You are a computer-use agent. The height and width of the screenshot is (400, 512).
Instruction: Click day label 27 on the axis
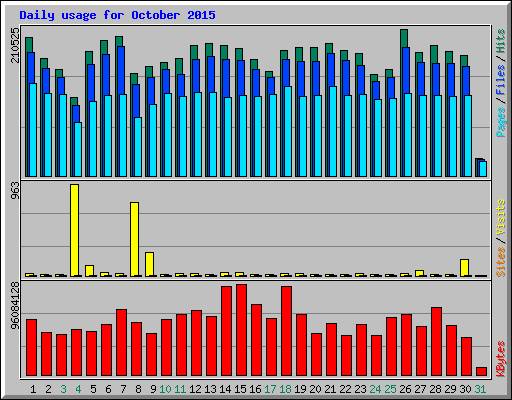coord(420,389)
